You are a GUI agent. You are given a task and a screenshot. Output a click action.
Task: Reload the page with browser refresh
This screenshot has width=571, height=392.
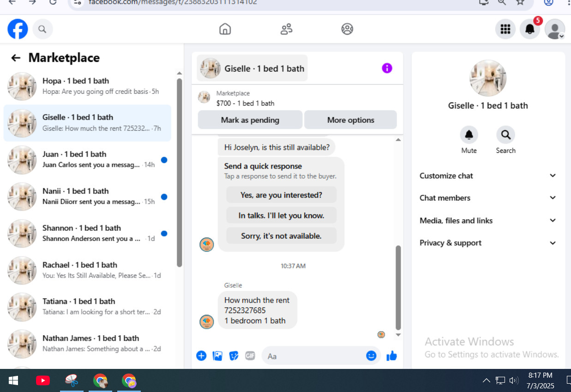click(53, 2)
